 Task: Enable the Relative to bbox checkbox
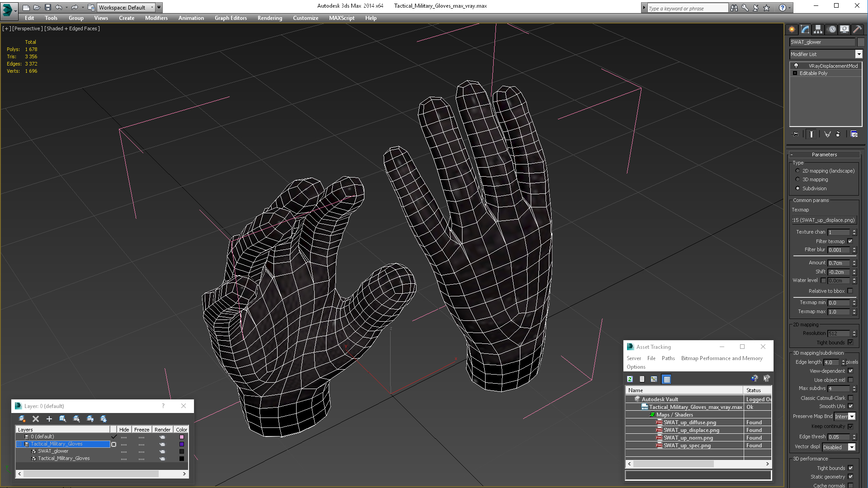pos(850,291)
